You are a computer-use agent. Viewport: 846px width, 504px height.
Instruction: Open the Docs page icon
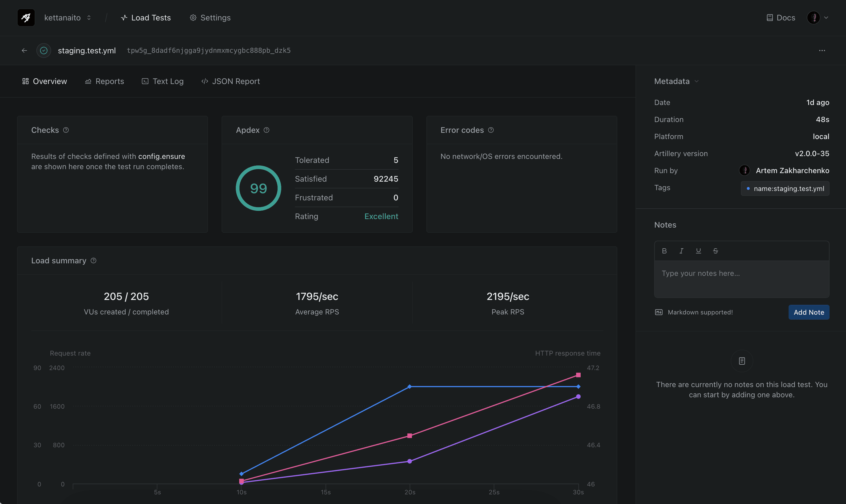click(x=769, y=17)
